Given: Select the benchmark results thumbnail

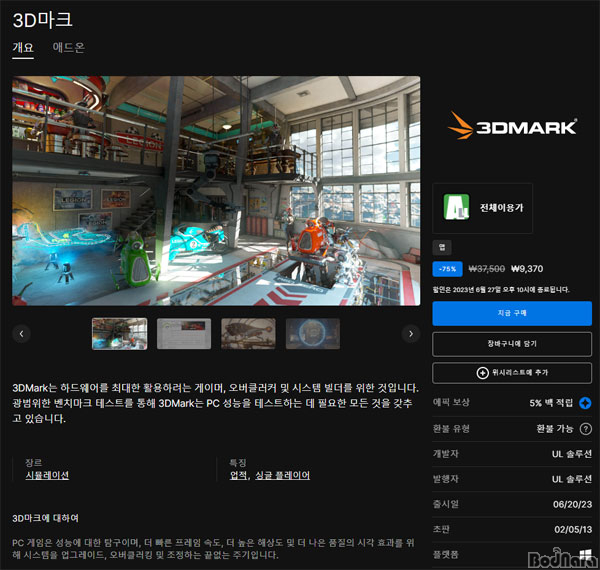Looking at the screenshot, I should tap(184, 334).
